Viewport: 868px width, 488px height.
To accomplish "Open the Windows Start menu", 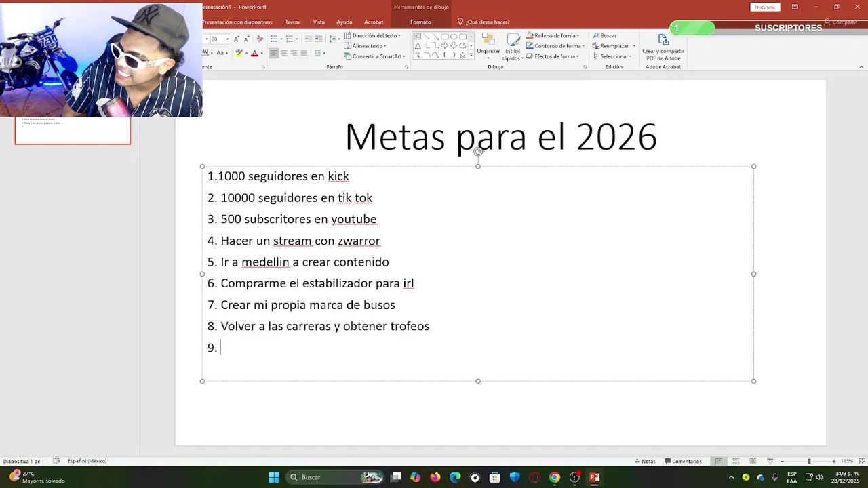I will [x=274, y=477].
